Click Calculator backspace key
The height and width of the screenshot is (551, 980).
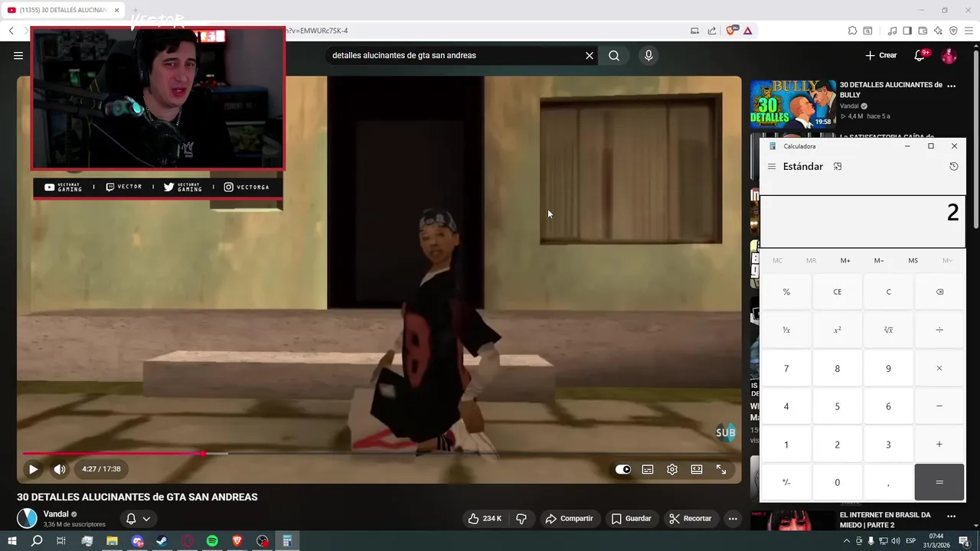(939, 292)
